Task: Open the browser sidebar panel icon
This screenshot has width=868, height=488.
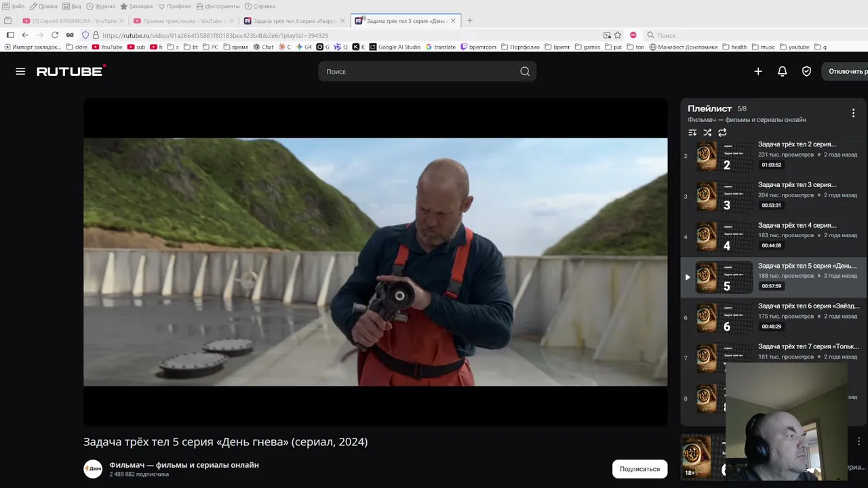Action: pyautogui.click(x=10, y=35)
